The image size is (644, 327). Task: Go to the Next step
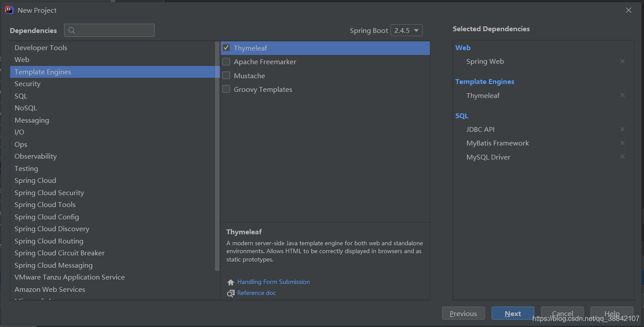pos(513,313)
